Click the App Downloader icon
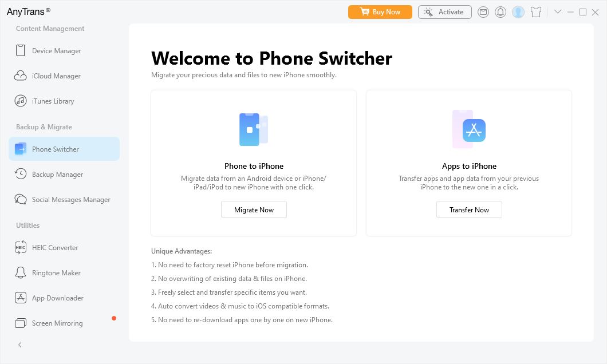This screenshot has width=607, height=364. [x=21, y=298]
